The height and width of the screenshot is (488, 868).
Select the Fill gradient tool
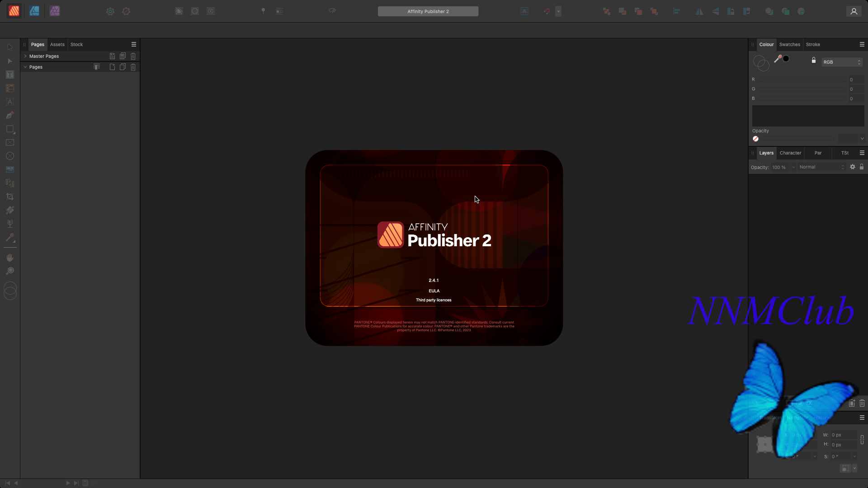tap(10, 210)
